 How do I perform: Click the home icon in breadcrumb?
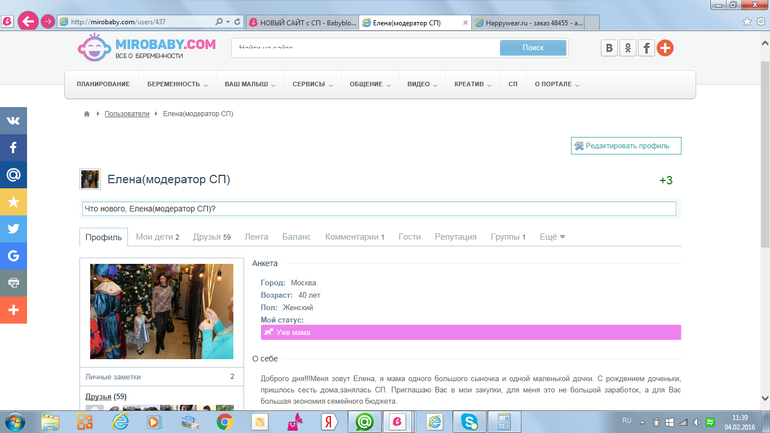pos(88,114)
